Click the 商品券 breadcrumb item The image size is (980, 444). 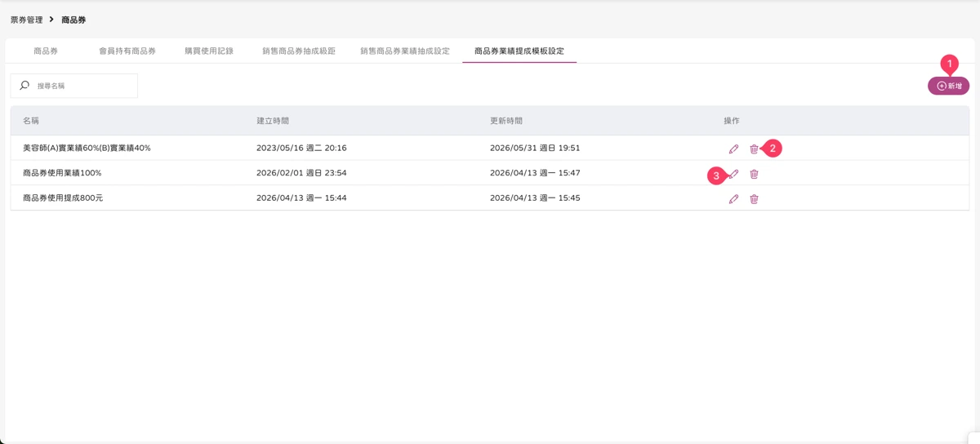point(73,20)
